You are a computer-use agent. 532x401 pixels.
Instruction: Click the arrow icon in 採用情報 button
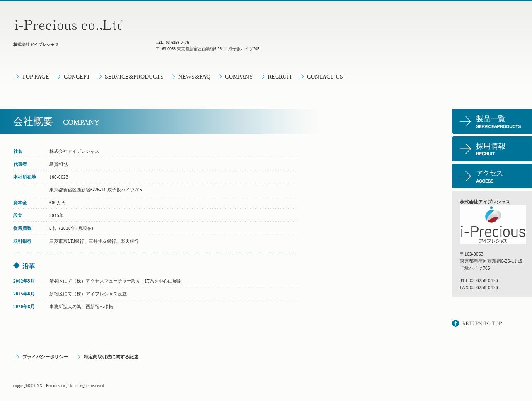point(465,149)
